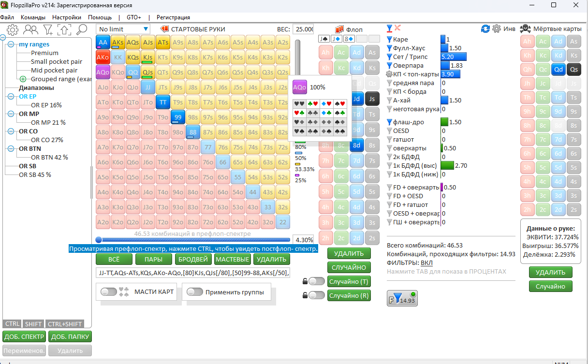The height and width of the screenshot is (364, 588).
Task: Click the export arrow icon in left toolbar
Action: (64, 30)
